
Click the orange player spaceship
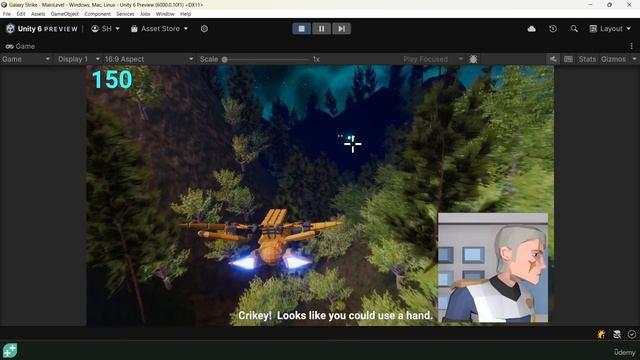(x=261, y=239)
